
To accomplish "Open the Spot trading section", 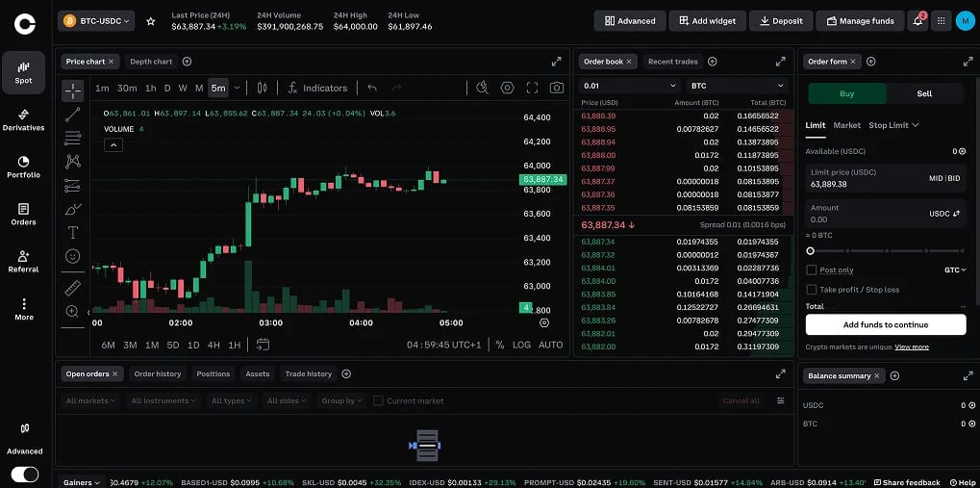I will (x=24, y=72).
